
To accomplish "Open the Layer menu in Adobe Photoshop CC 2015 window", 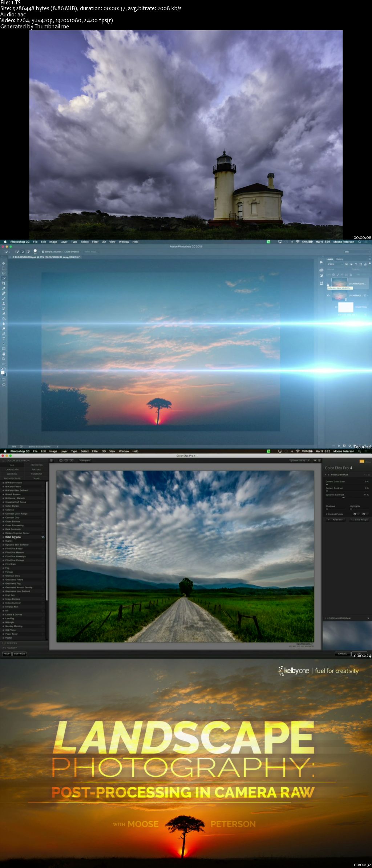I will point(64,242).
